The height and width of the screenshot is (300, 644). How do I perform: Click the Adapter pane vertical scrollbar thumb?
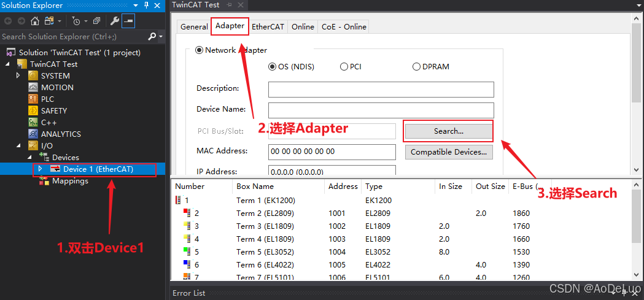(636, 63)
